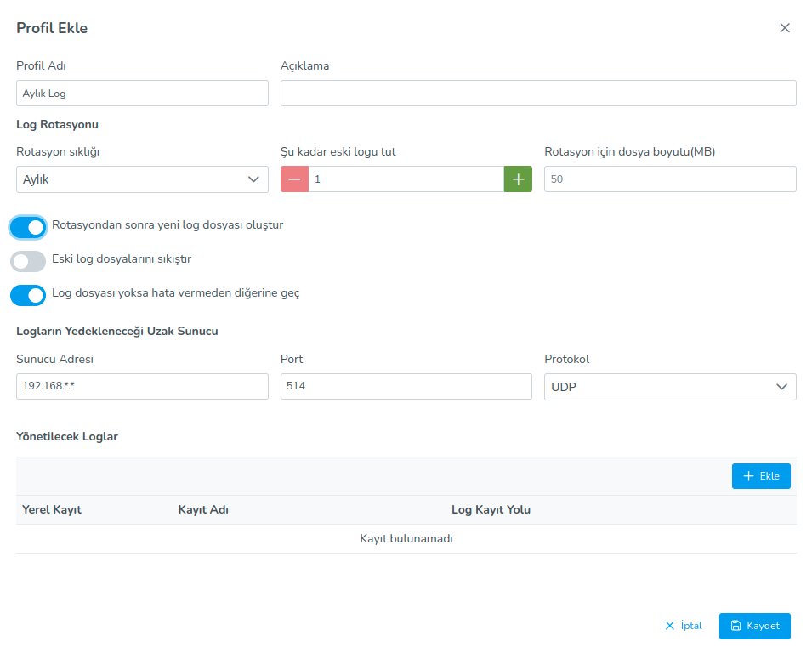Click the Log Kayıt Yolu column header
This screenshot has height=653, width=812.
(491, 510)
